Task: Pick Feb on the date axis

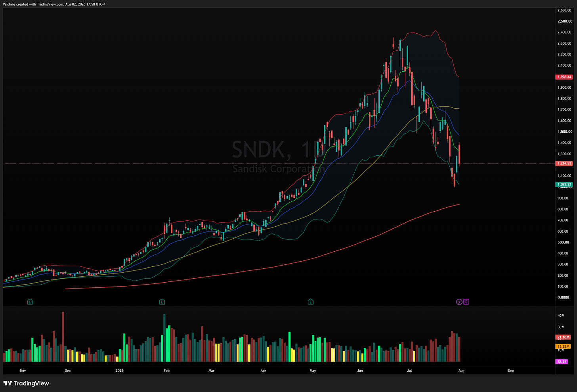Action: [x=166, y=371]
